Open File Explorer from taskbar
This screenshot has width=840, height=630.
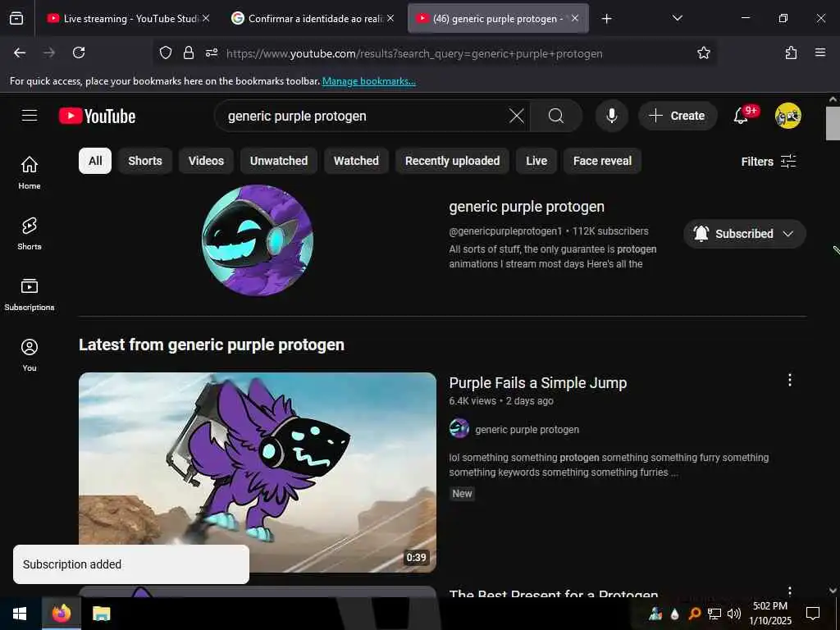coord(101,614)
